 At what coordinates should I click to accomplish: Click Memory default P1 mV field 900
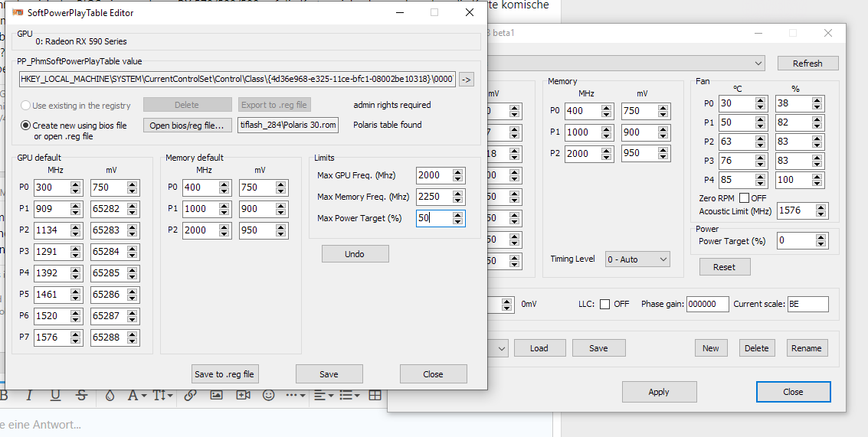(257, 209)
